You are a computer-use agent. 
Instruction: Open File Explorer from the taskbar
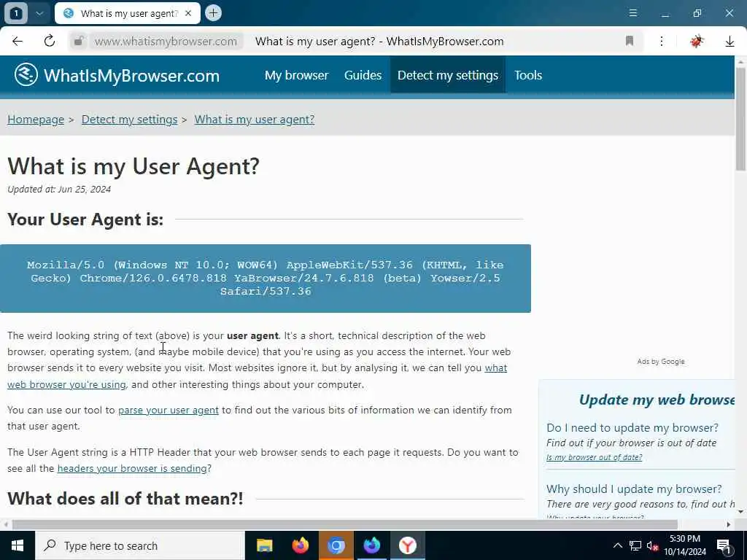pos(264,545)
